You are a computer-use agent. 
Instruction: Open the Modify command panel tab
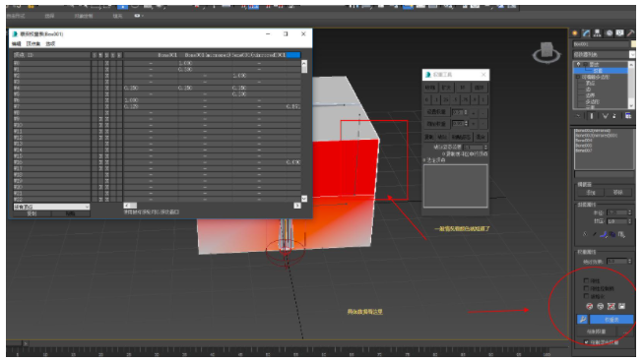click(x=586, y=33)
